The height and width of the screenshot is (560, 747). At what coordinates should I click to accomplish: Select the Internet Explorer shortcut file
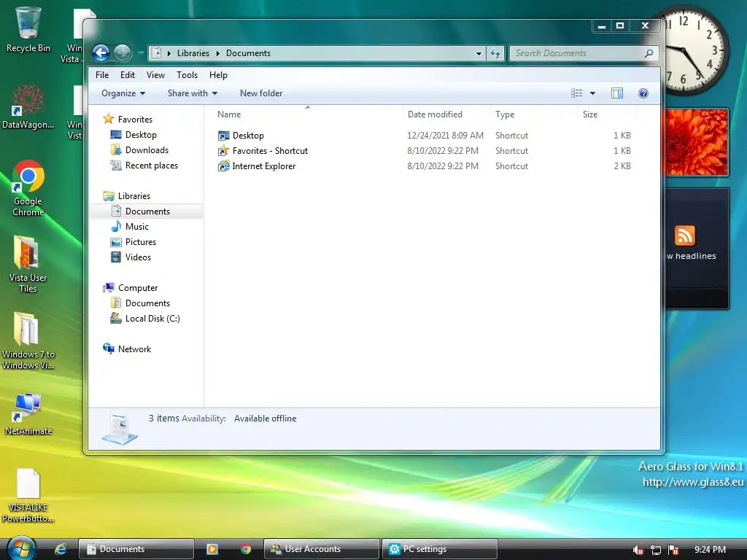pyautogui.click(x=257, y=166)
